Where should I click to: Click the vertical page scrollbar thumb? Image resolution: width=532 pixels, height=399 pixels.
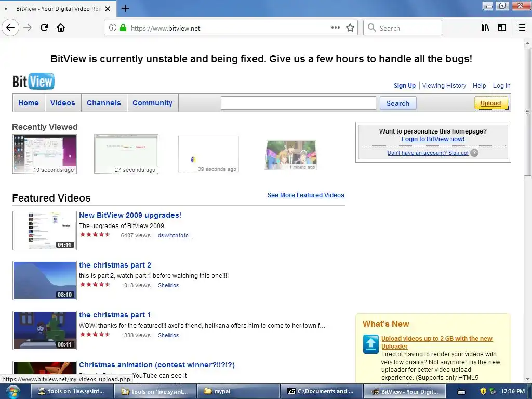click(x=527, y=111)
